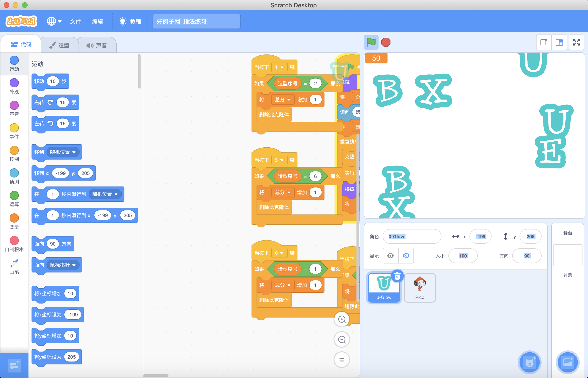
Task: Select the 运算 block category
Action: [14, 199]
